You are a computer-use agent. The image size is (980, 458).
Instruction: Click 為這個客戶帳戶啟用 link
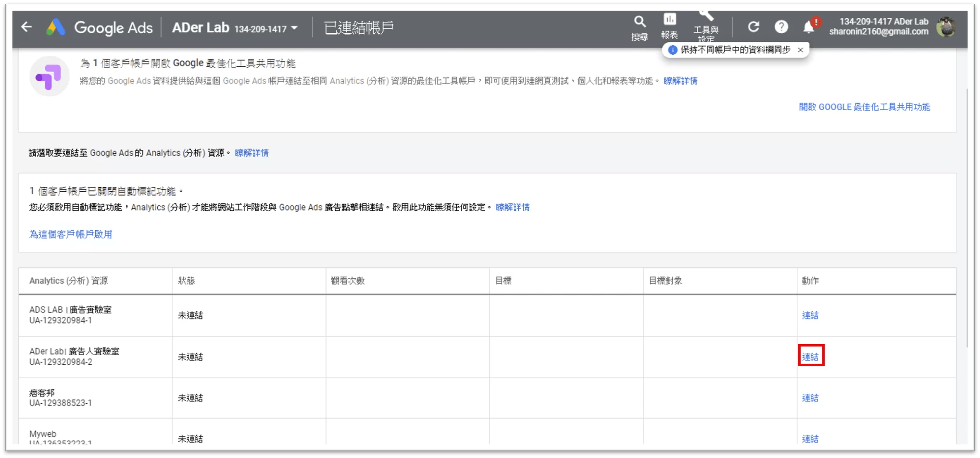pos(71,235)
